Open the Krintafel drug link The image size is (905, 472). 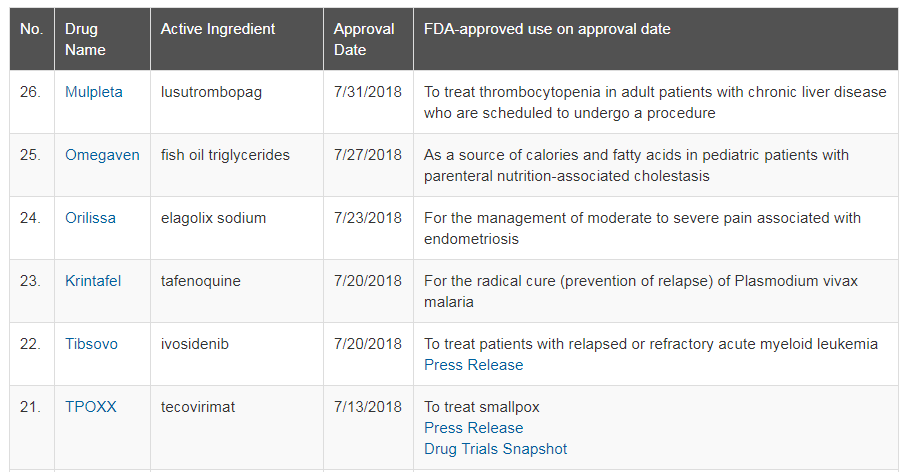(93, 280)
